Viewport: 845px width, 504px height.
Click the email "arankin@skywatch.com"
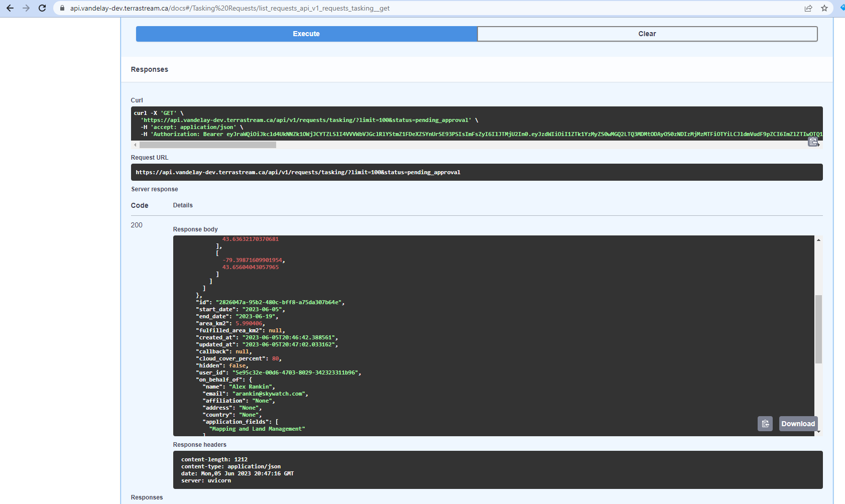(x=269, y=394)
